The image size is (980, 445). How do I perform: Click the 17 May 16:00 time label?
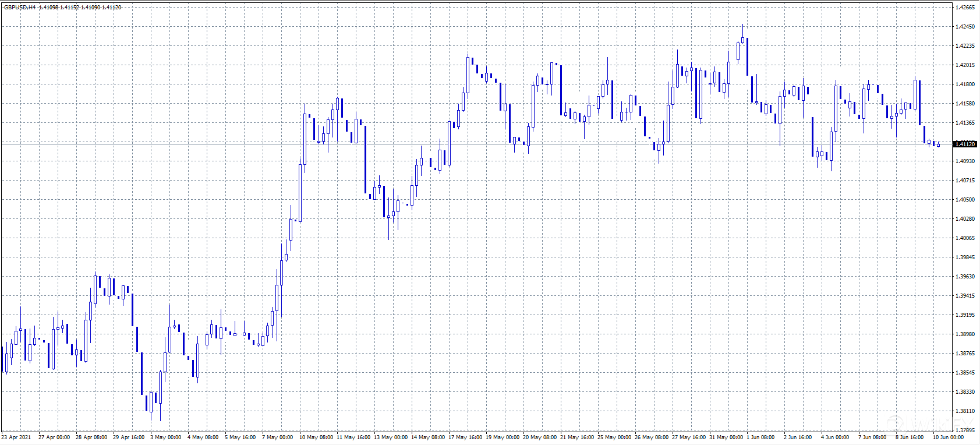[465, 437]
